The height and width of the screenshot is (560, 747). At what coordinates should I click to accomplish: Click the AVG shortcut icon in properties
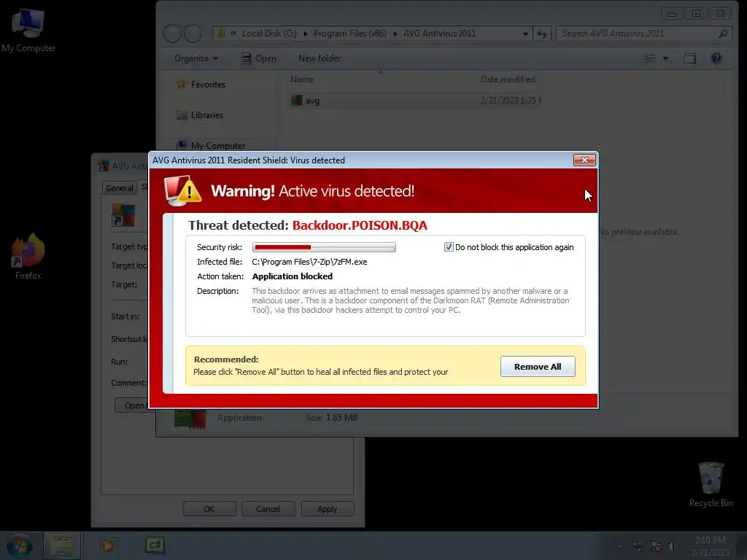click(123, 215)
